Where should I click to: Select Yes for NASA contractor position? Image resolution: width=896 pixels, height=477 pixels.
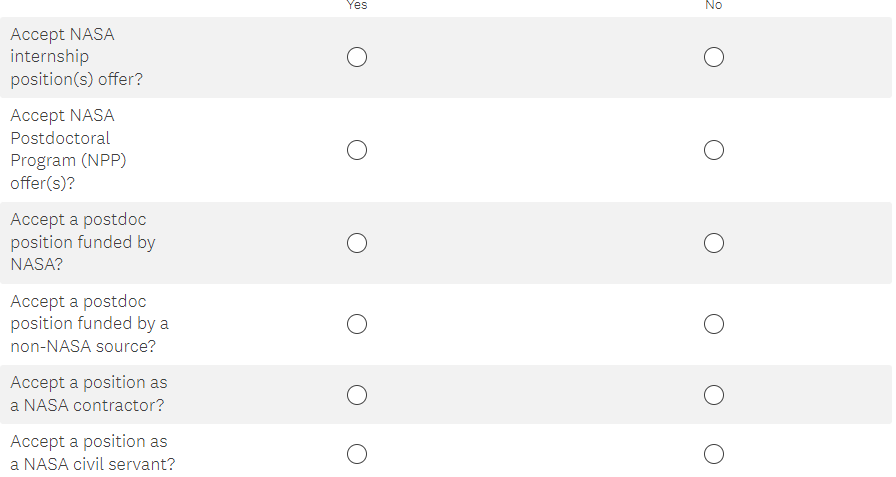pos(357,395)
